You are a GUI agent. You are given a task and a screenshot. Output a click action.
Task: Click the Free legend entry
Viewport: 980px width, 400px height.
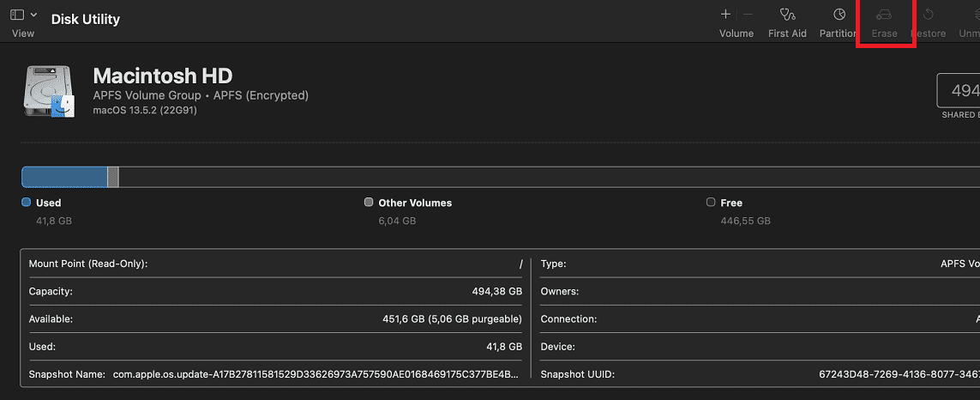tap(730, 203)
